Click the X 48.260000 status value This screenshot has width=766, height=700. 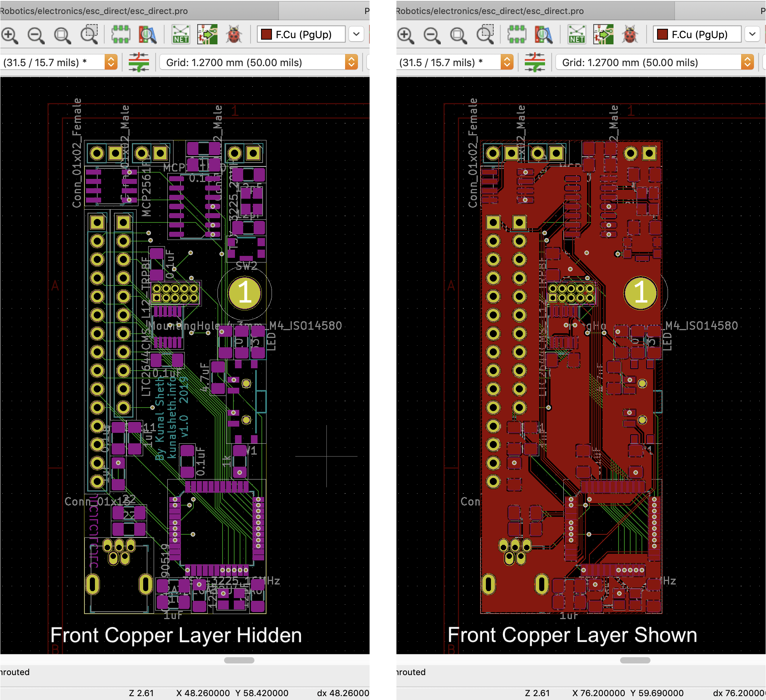coord(203,693)
